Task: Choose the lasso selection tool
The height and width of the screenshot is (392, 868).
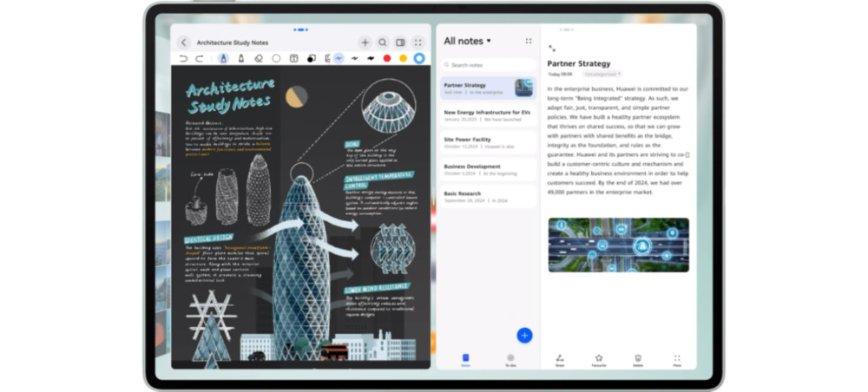Action: (x=276, y=58)
